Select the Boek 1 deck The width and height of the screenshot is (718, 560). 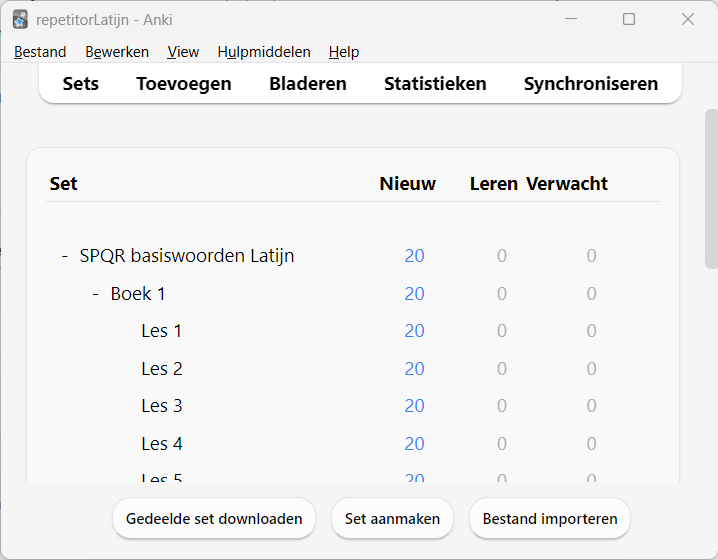(138, 294)
